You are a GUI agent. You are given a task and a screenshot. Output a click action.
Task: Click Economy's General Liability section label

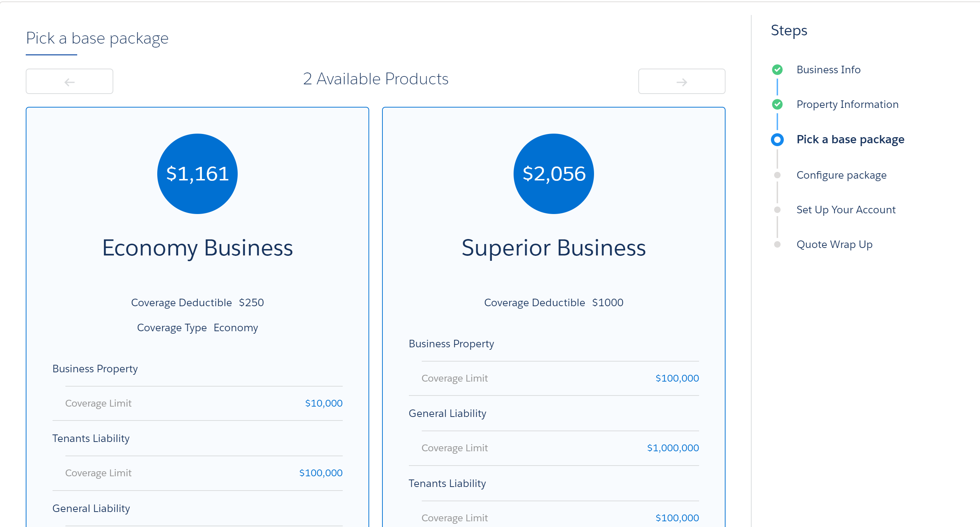pyautogui.click(x=91, y=508)
